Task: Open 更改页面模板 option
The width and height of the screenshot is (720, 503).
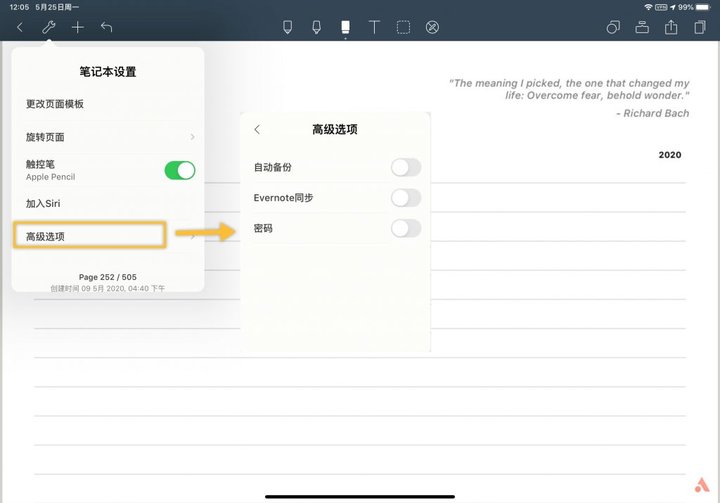Action: pos(108,104)
